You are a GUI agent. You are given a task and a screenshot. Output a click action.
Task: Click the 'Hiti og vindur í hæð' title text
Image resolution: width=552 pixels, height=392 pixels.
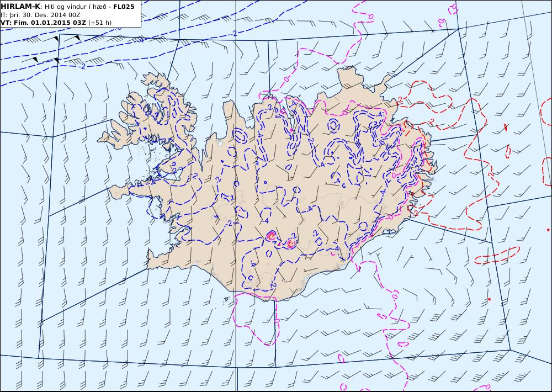[x=75, y=7]
